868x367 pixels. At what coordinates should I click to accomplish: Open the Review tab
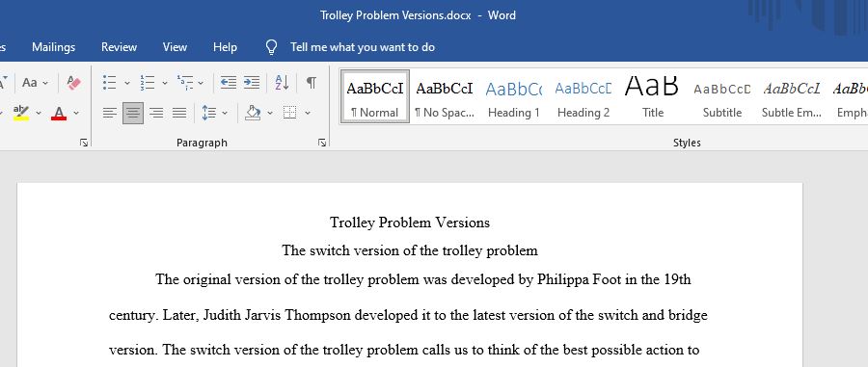119,47
